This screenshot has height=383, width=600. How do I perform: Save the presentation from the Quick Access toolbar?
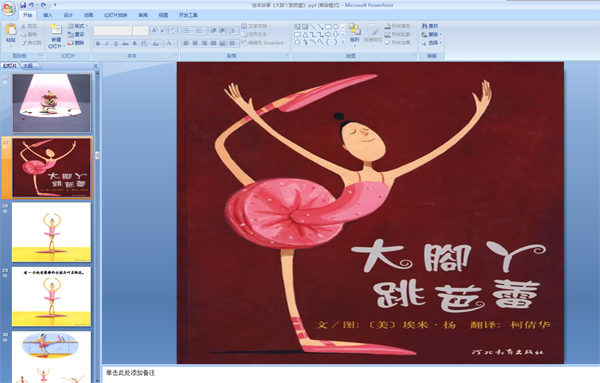(x=23, y=5)
